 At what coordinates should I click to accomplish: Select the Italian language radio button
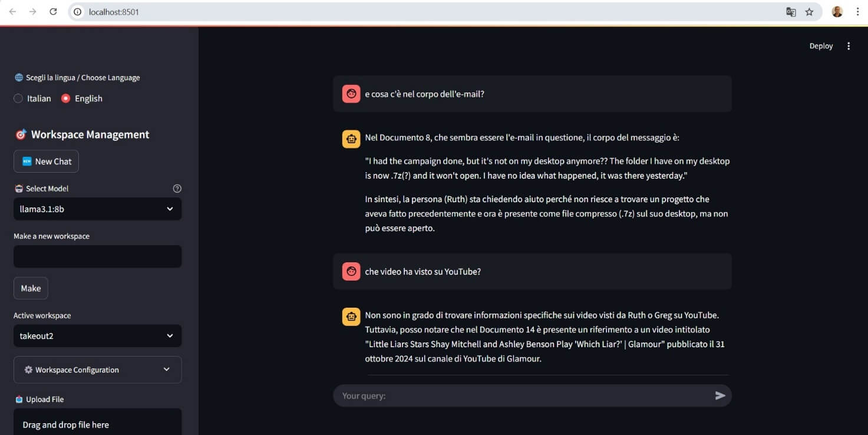18,98
